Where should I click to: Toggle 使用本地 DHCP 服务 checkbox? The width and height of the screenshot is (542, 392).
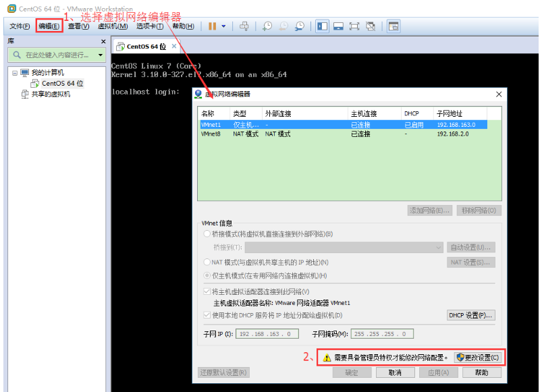pos(207,315)
